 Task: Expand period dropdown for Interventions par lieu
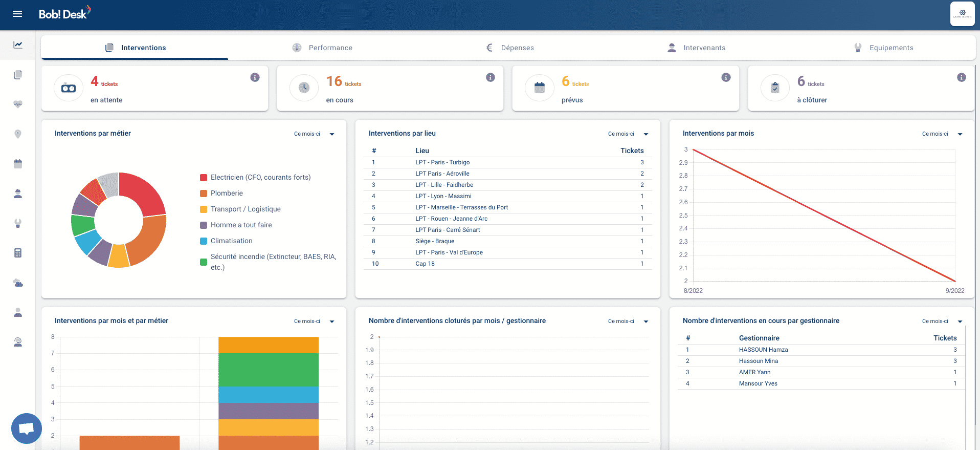pyautogui.click(x=628, y=134)
